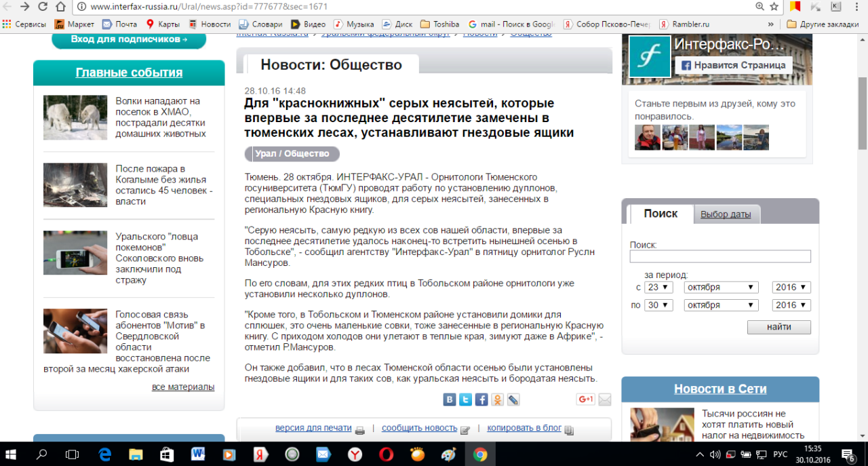Open start year dropdown in с row

[791, 287]
